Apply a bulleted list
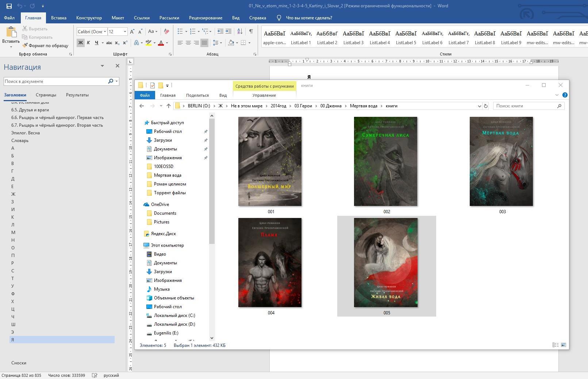Image resolution: width=588 pixels, height=379 pixels. coord(180,31)
